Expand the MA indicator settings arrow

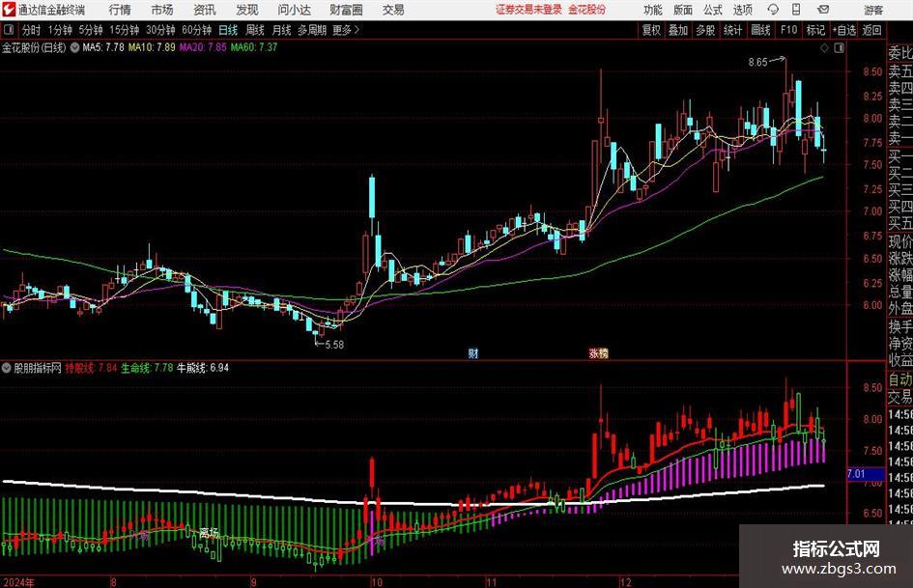point(74,47)
